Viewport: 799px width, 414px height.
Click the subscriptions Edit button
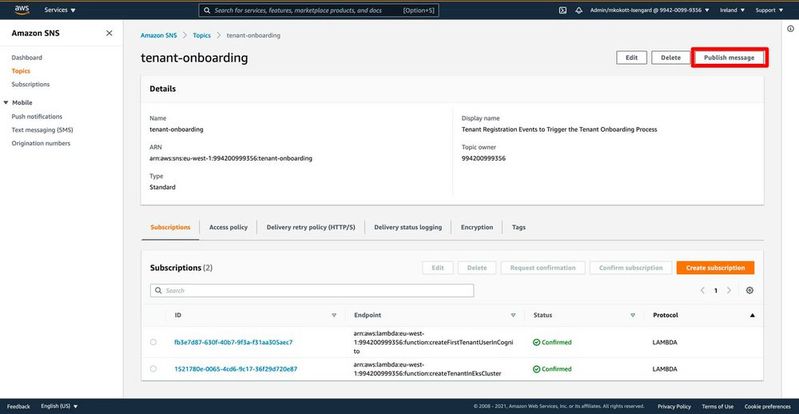point(438,268)
